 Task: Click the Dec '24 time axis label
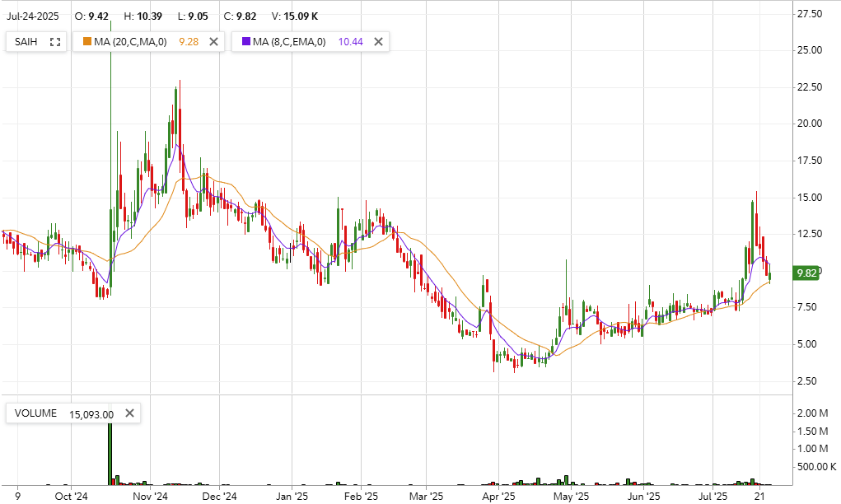tap(219, 496)
